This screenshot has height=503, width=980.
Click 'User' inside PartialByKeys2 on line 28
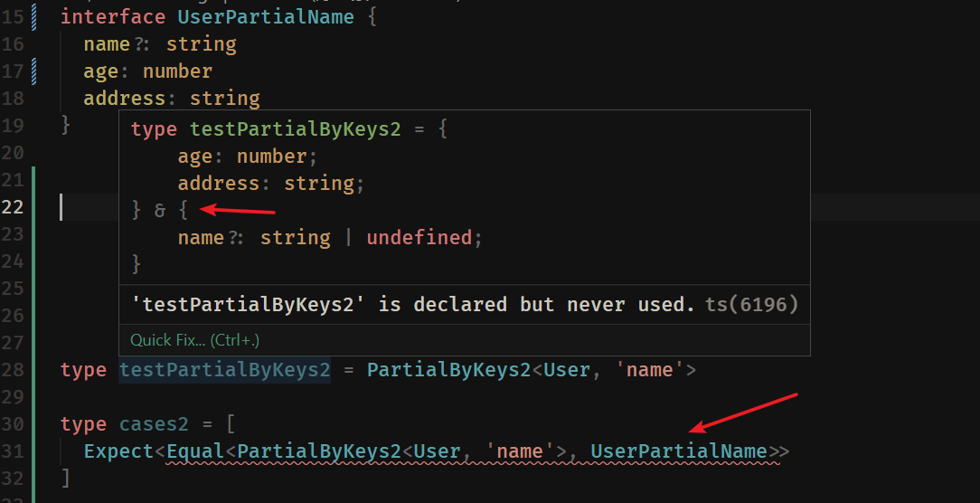click(566, 370)
